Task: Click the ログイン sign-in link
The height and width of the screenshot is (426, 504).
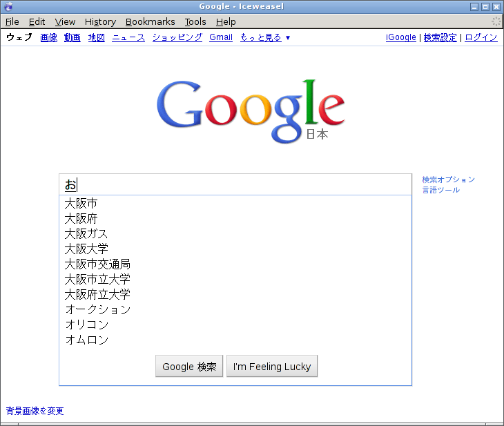Action: tap(481, 37)
